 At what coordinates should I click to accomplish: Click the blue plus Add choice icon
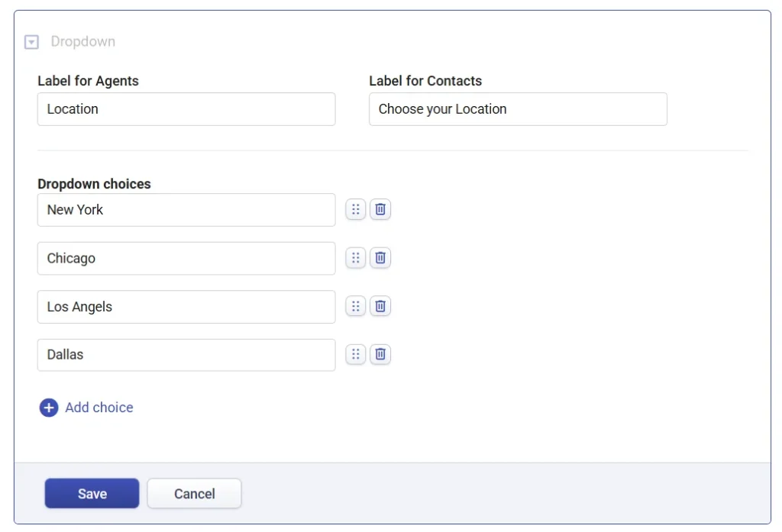(x=49, y=408)
